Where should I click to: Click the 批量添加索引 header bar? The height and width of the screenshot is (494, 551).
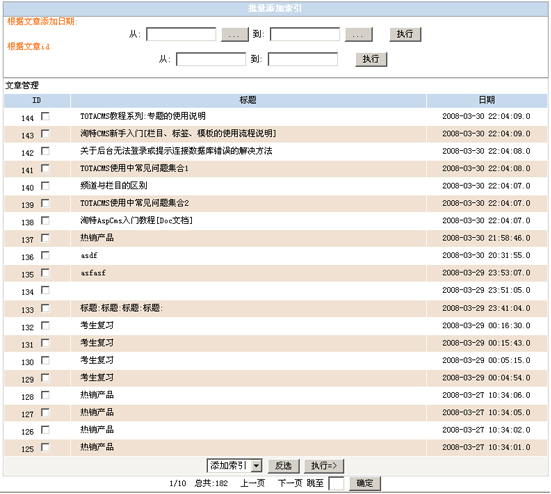click(276, 9)
